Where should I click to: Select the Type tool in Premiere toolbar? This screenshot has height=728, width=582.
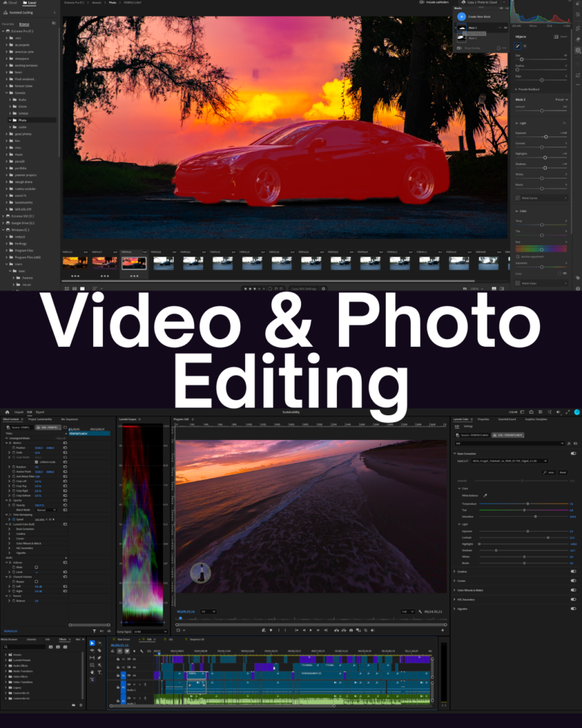point(99,673)
